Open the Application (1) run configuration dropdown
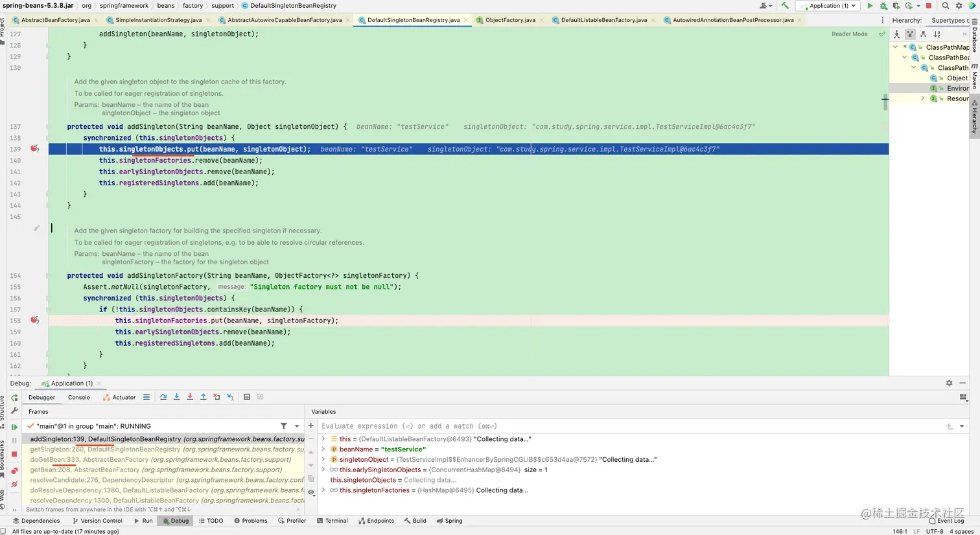Viewport: 980px width, 535px height. tap(828, 6)
